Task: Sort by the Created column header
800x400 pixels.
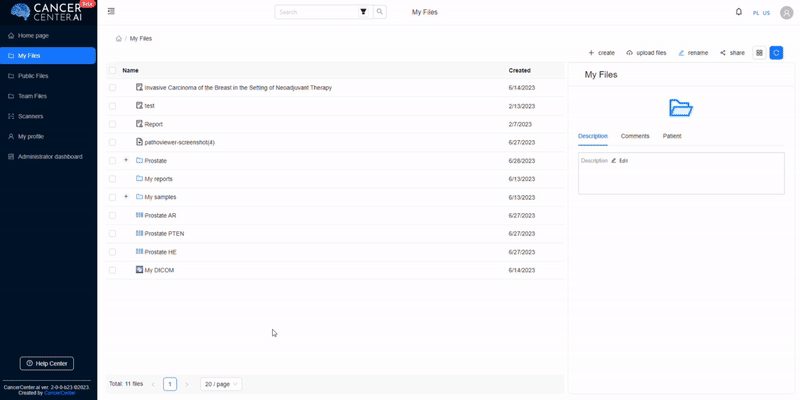Action: point(519,70)
